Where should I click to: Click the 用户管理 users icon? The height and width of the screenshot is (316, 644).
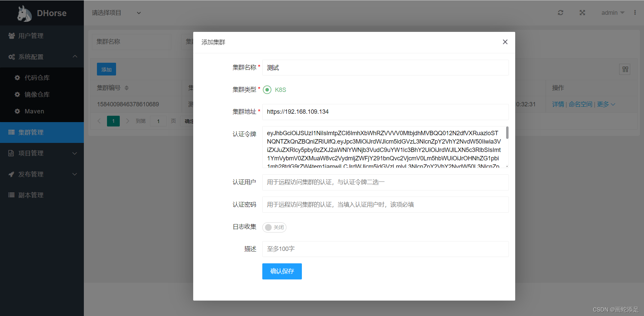[11, 36]
